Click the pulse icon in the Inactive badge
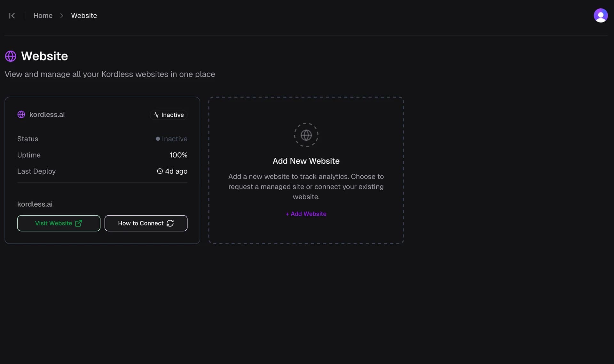The height and width of the screenshot is (364, 614). tap(155, 115)
